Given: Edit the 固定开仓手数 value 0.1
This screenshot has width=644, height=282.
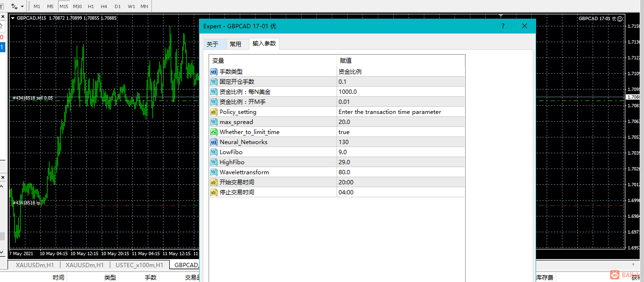Looking at the screenshot, I should (x=401, y=82).
